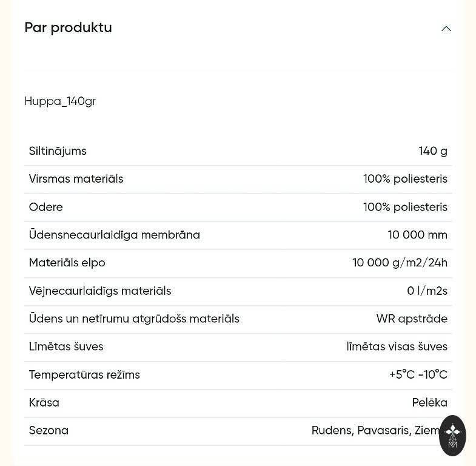Click the Par produktu heading
This screenshot has width=476, height=466.
(x=68, y=28)
